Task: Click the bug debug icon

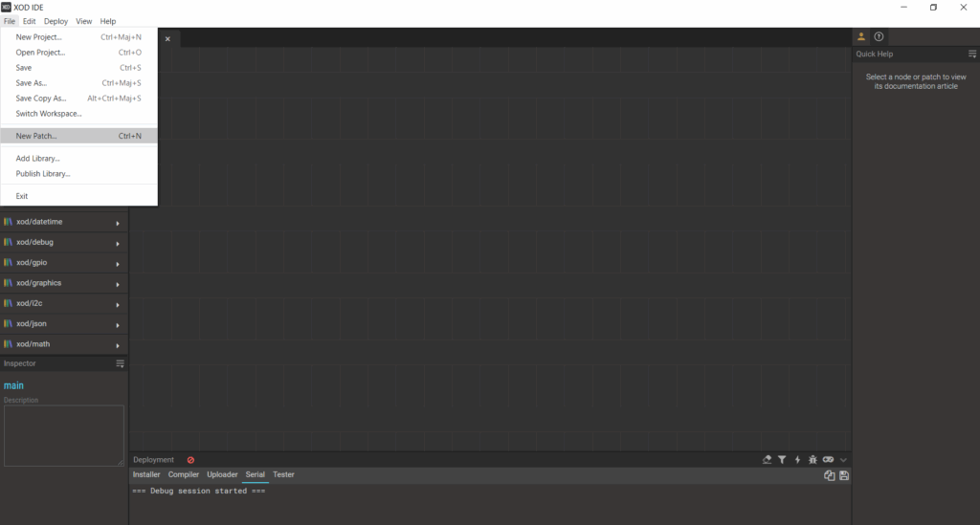Action: pyautogui.click(x=813, y=459)
